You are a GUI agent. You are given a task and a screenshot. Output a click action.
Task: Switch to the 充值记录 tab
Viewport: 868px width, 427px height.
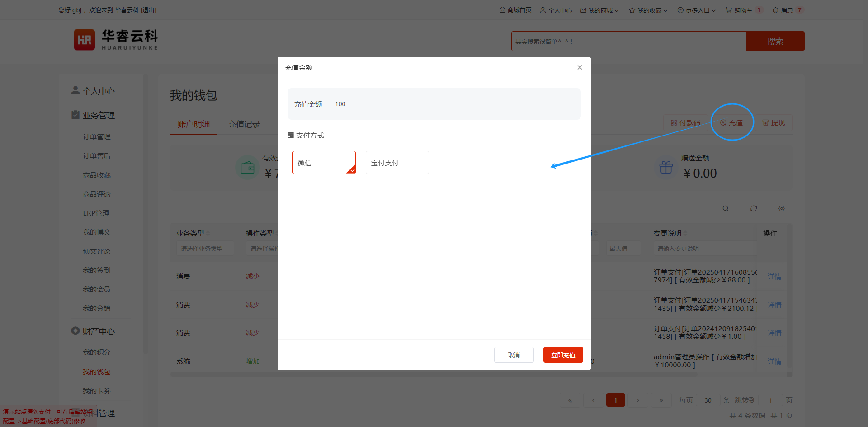point(244,124)
